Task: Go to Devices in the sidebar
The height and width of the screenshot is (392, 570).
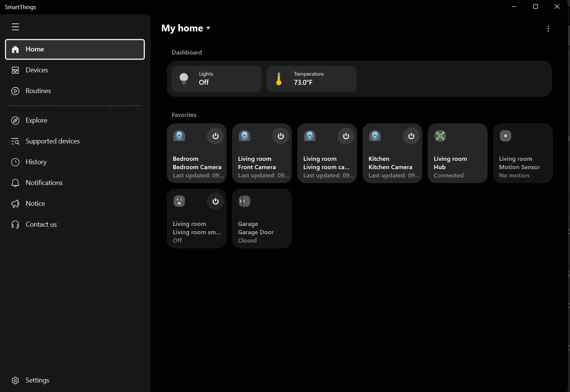Action: 75,70
